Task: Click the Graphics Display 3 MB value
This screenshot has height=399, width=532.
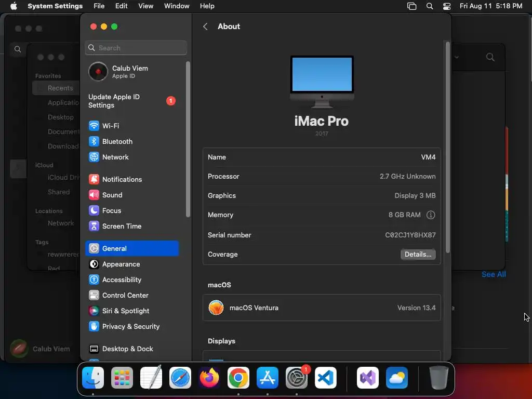Action: coord(415,195)
